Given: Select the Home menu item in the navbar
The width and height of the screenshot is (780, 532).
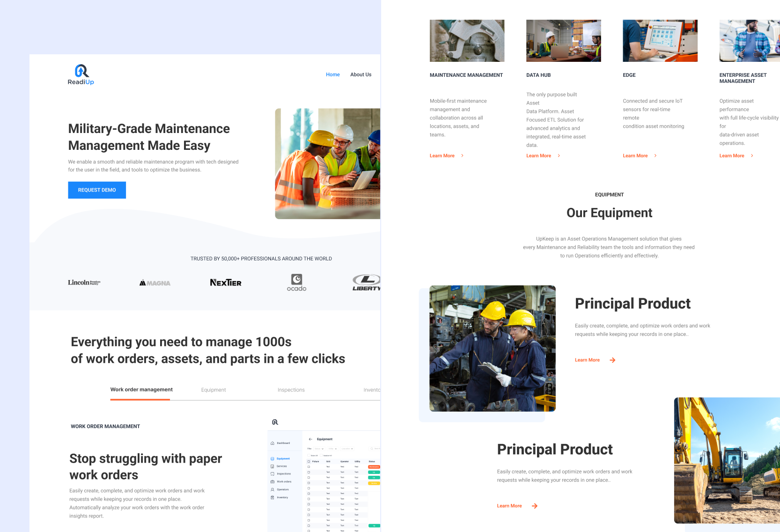Looking at the screenshot, I should 332,74.
